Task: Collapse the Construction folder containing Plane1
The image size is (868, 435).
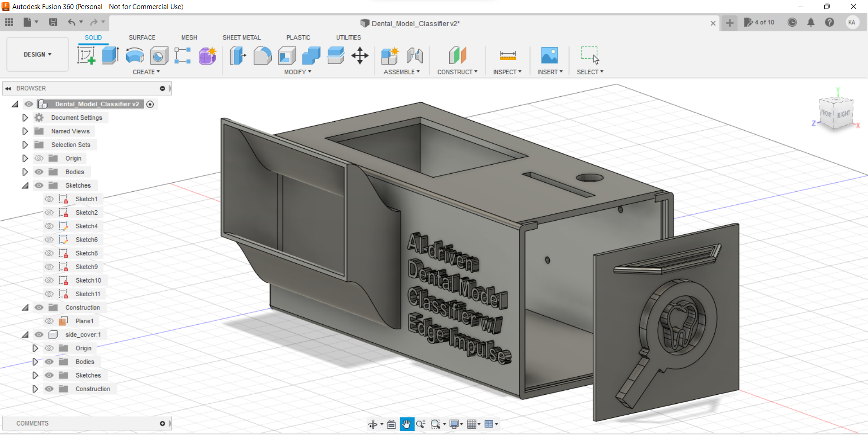Action: (x=25, y=307)
